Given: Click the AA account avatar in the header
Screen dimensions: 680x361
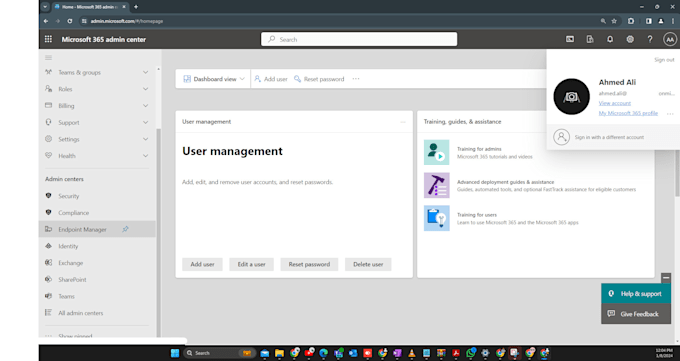Looking at the screenshot, I should 670,39.
